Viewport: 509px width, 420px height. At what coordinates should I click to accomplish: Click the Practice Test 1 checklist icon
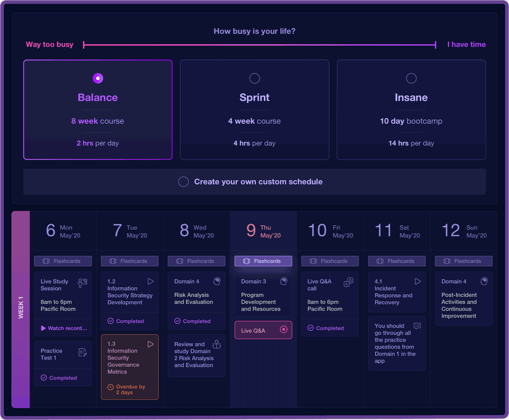(x=82, y=352)
